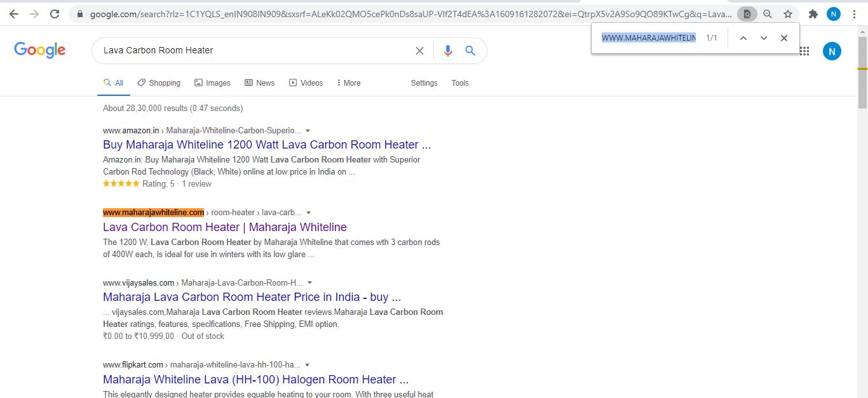This screenshot has width=868, height=398.
Task: Open the Google apps grid icon
Action: 804,51
